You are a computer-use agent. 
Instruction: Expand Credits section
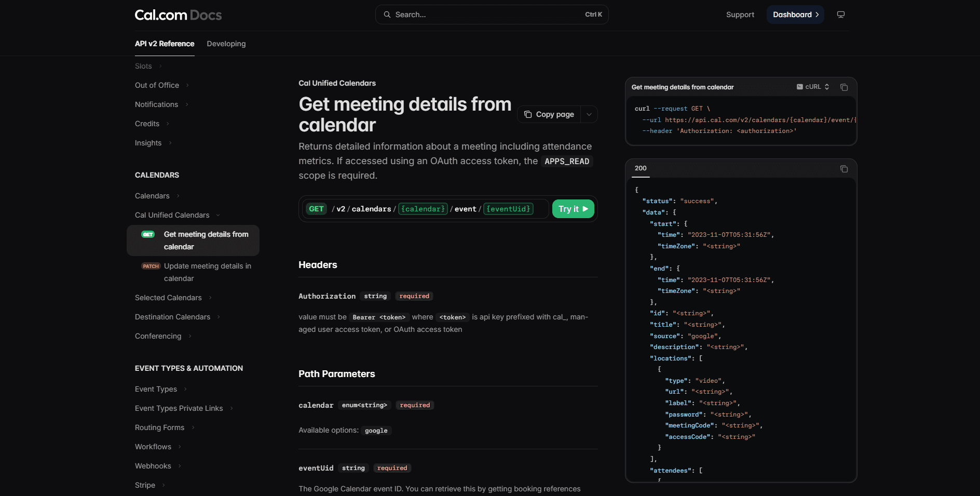pos(152,124)
